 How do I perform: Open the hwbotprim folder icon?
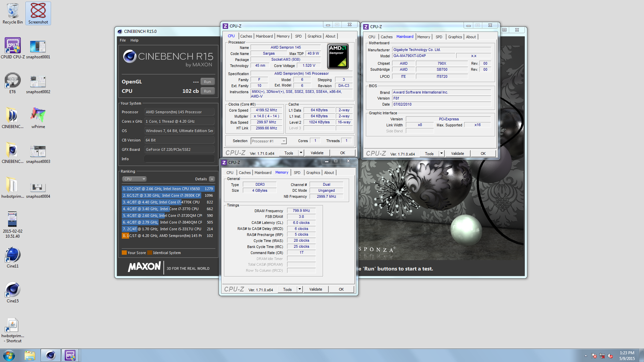(13, 188)
